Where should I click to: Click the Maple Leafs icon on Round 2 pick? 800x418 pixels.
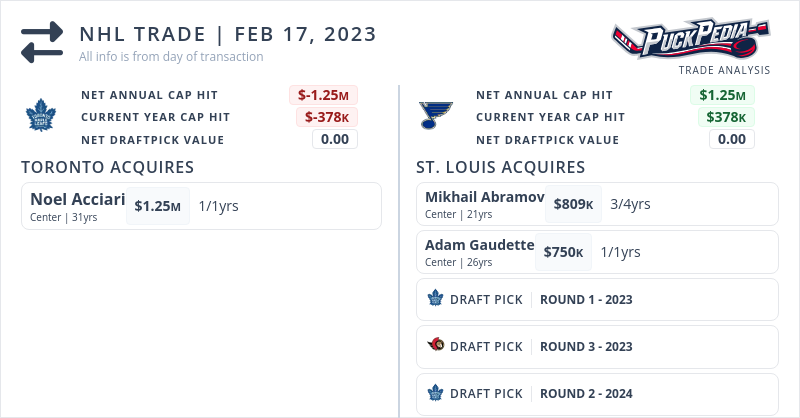[435, 393]
